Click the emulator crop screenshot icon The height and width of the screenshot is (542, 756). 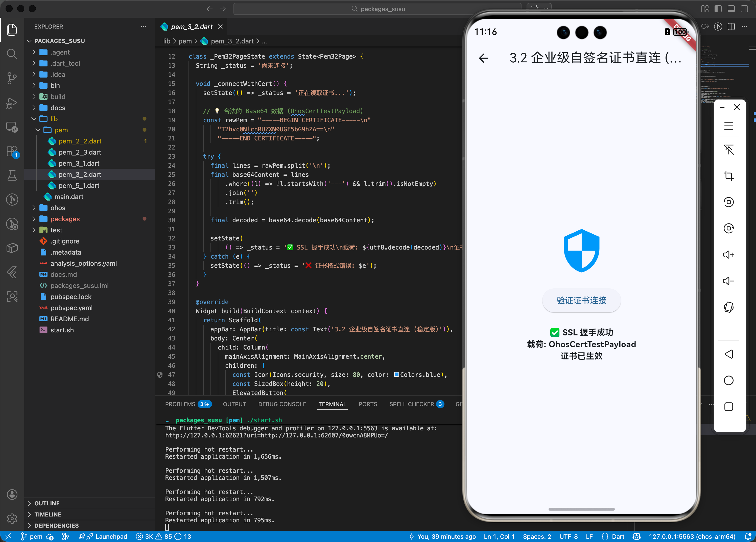point(728,176)
